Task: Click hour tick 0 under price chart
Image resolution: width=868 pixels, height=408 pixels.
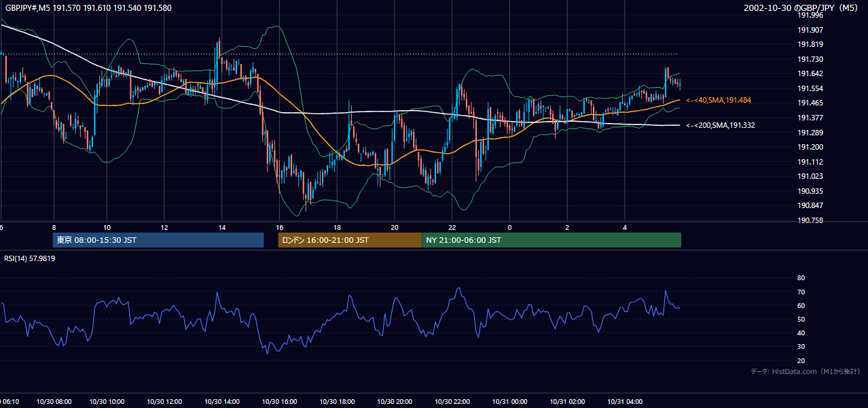Action: 509,227
